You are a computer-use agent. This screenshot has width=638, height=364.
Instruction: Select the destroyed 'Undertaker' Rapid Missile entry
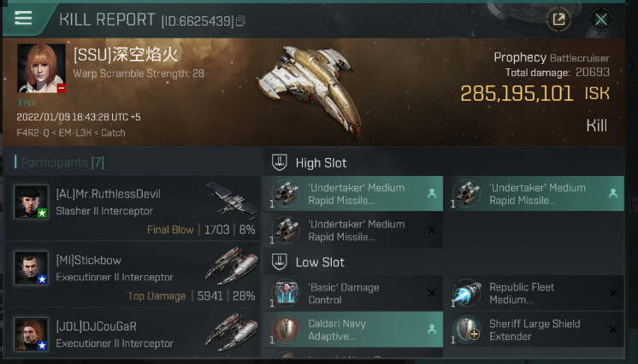click(353, 230)
